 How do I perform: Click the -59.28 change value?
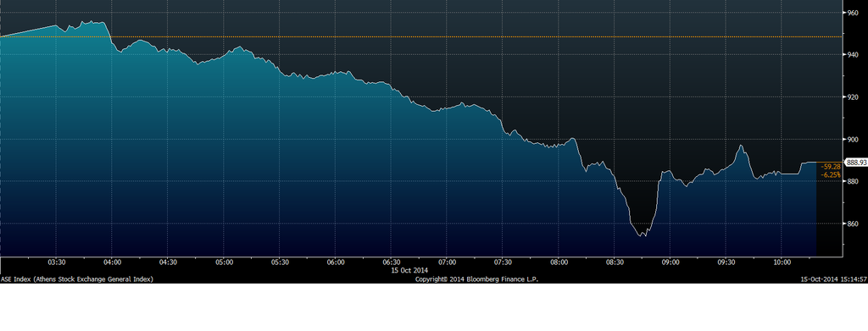point(831,166)
